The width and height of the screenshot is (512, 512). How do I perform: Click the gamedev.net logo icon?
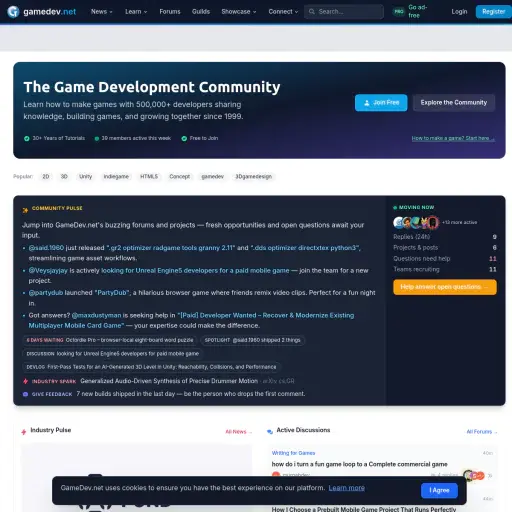(x=13, y=12)
